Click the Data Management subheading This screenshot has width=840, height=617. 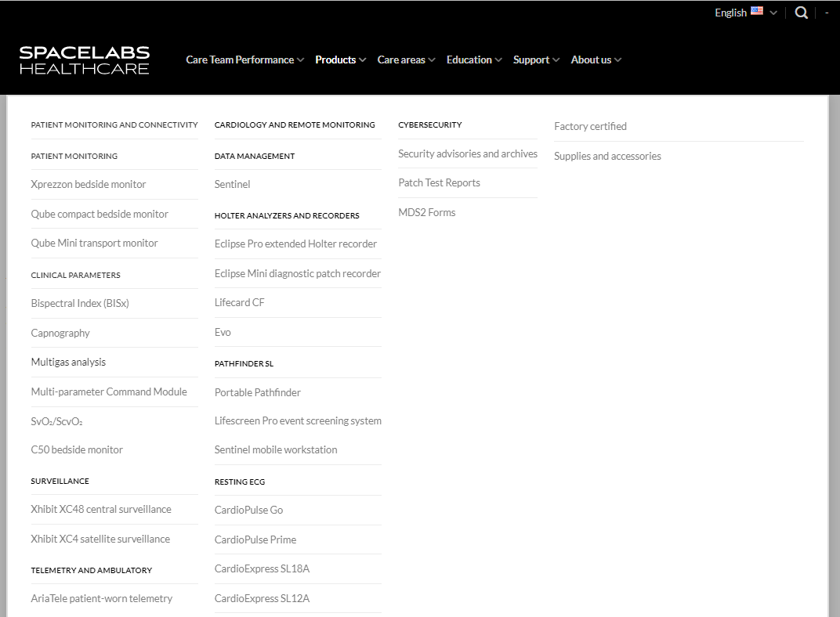255,157
